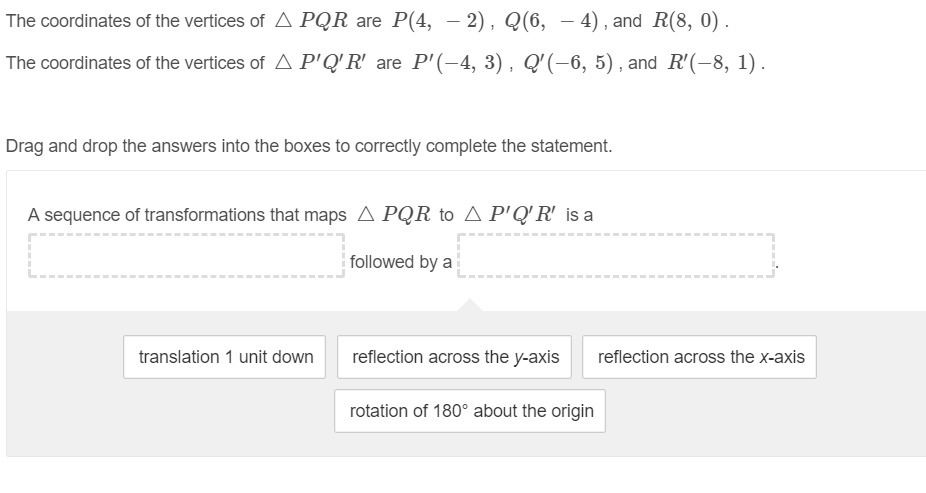Viewport: 926px width, 493px height.
Task: Pick the "reflection across the x-axis" tile
Action: (x=699, y=357)
